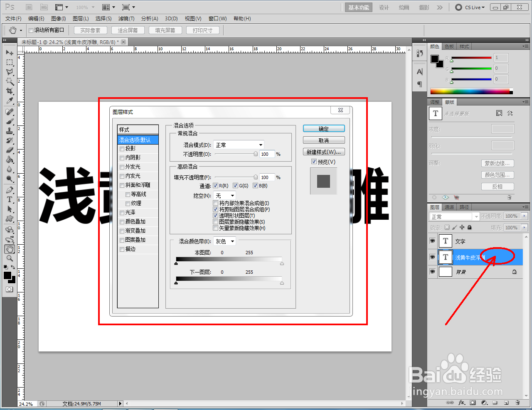Screen dimensions: 532x410
Task: Click the 适合屏幕 fit screen button
Action: coord(128,30)
